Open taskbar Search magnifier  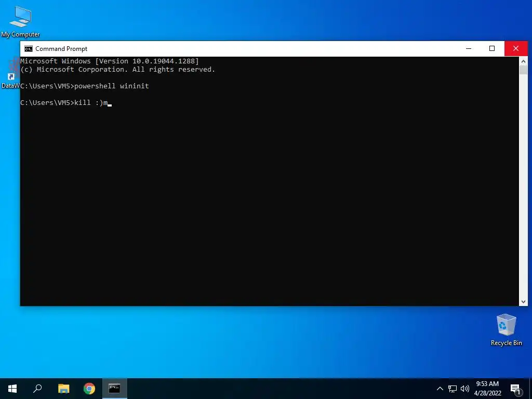[37, 389]
